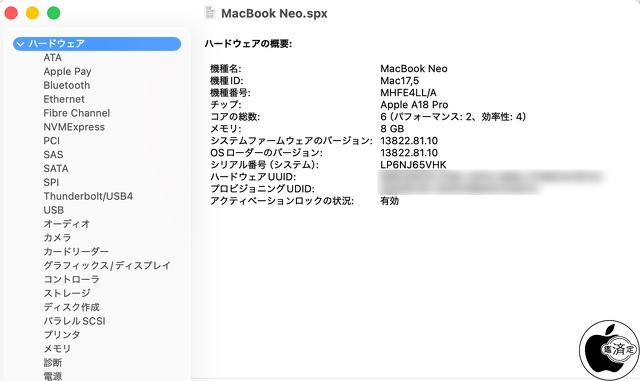Close the window with the red button
The height and width of the screenshot is (381, 640).
(11, 13)
